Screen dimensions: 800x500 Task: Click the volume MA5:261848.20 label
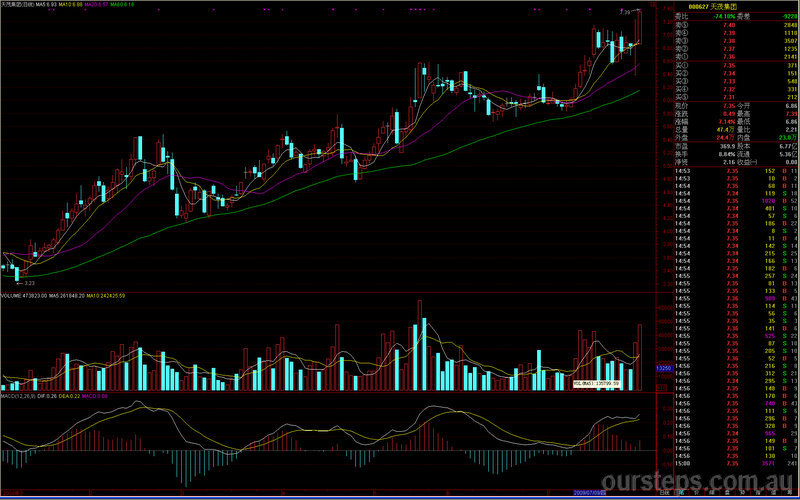(66, 295)
